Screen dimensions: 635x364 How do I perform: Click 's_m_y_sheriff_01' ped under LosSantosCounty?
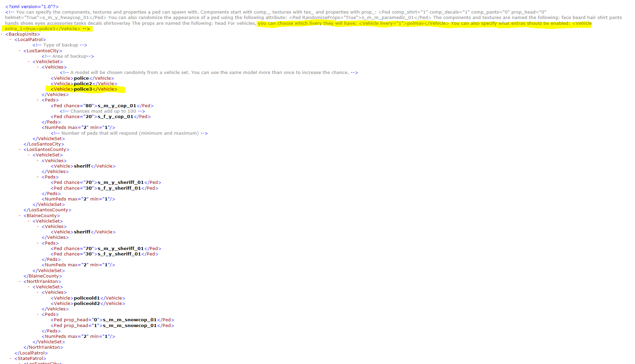tap(121, 183)
